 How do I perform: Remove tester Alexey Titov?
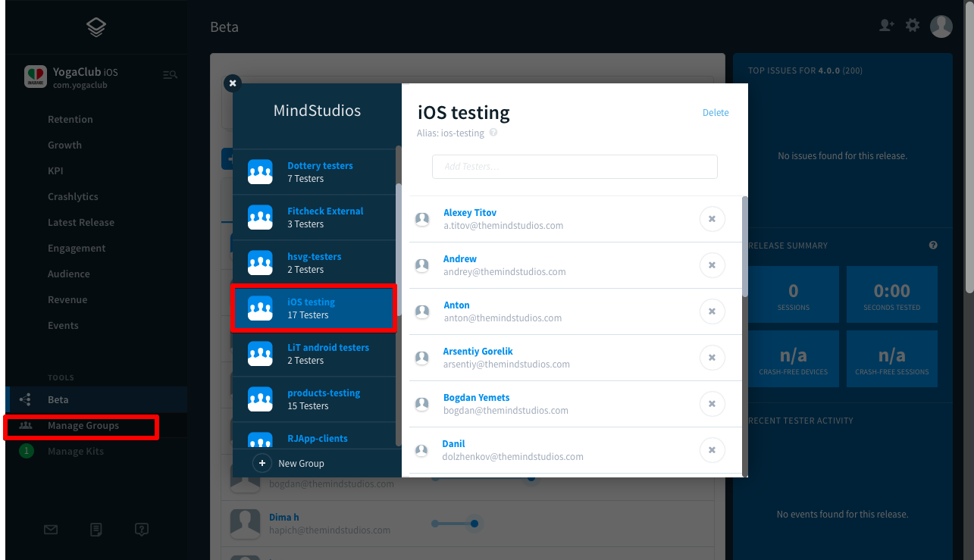point(712,219)
